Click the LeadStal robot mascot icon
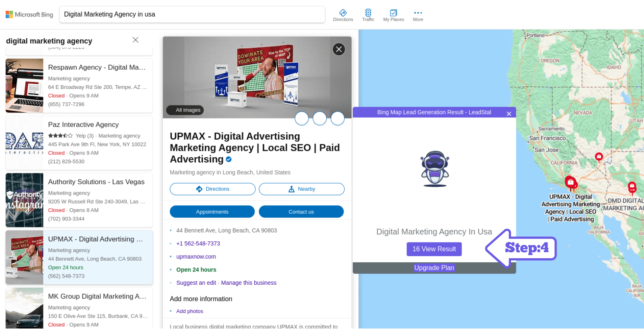The height and width of the screenshot is (329, 644). click(x=435, y=169)
